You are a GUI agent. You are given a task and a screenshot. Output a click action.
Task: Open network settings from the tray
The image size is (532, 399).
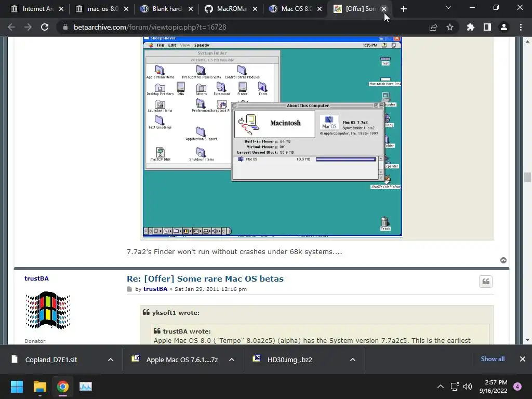click(x=455, y=387)
